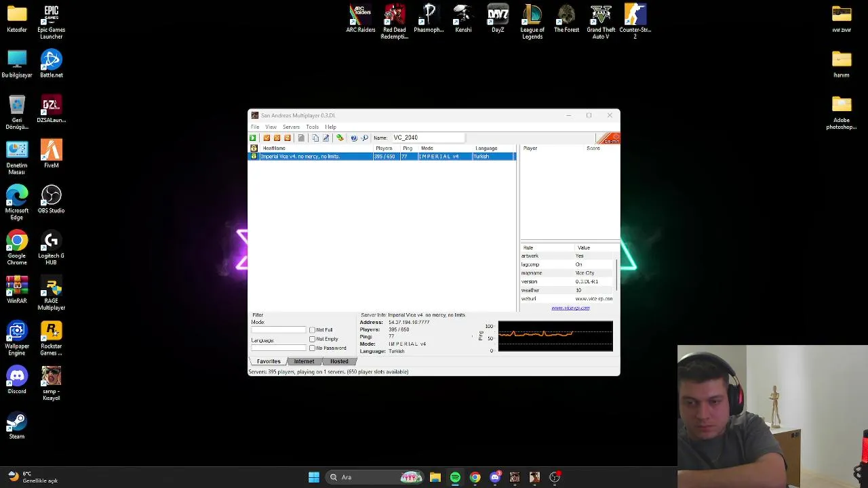Click the blue question mark help icon
The image size is (868, 488).
pos(354,138)
